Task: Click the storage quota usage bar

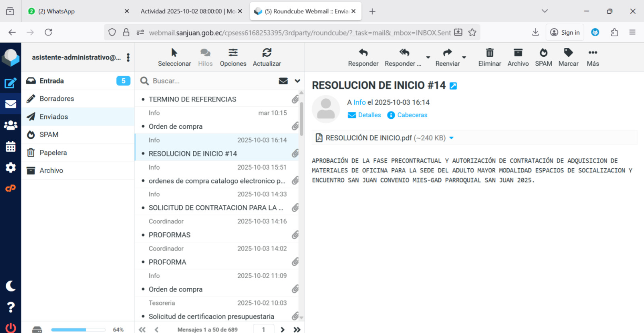Action: click(x=78, y=330)
